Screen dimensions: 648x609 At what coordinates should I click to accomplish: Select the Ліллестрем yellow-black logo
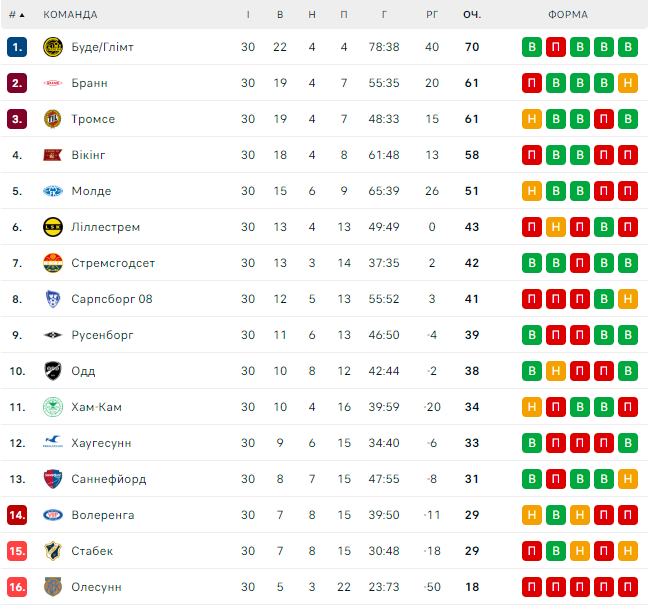click(53, 227)
